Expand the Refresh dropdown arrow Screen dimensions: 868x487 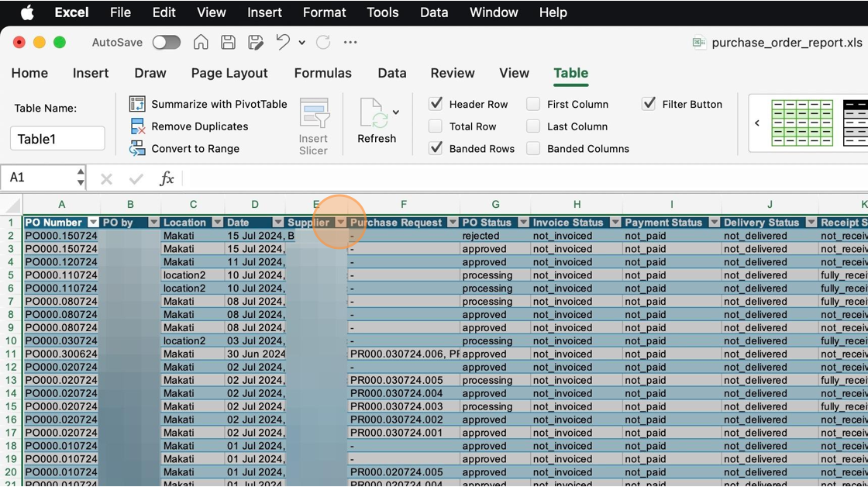(x=396, y=112)
